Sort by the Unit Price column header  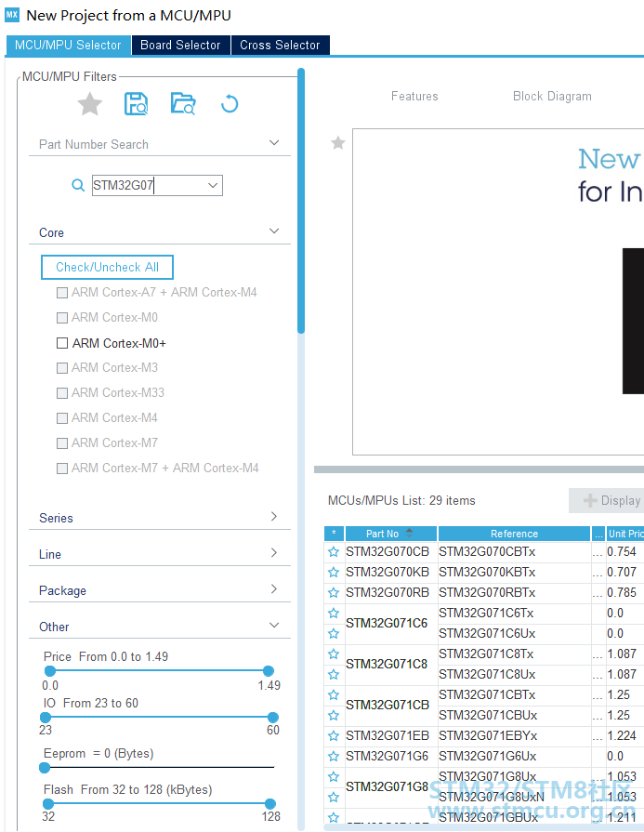625,534
